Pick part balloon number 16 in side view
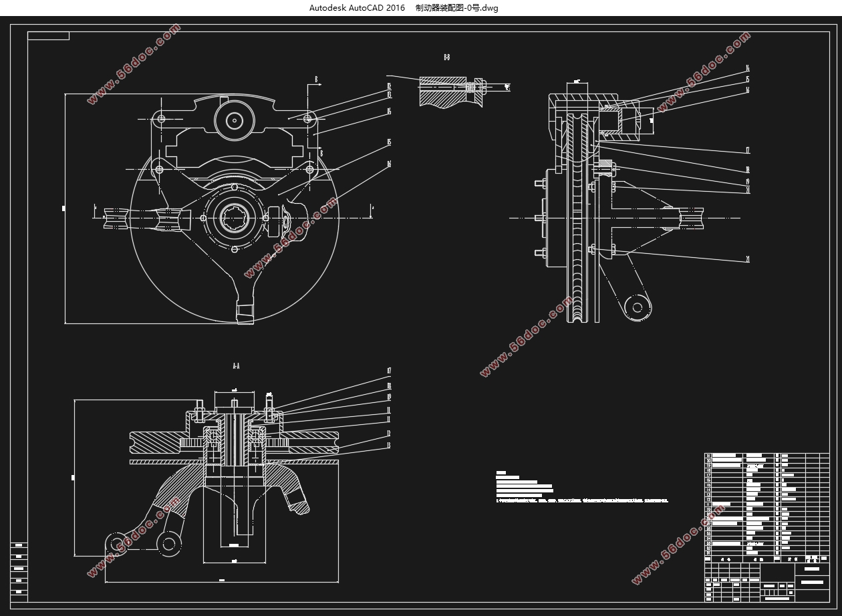Screen dimensions: 842x616 coord(747,90)
